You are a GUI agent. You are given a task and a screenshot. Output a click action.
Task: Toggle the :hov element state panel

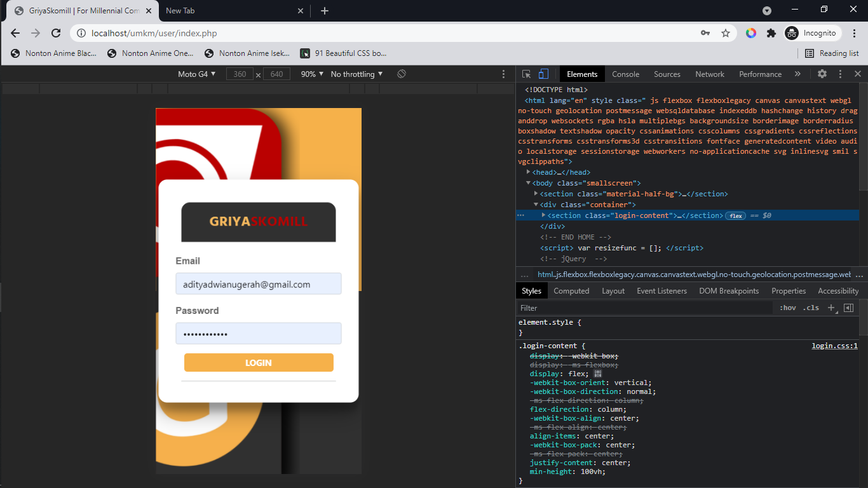click(788, 308)
